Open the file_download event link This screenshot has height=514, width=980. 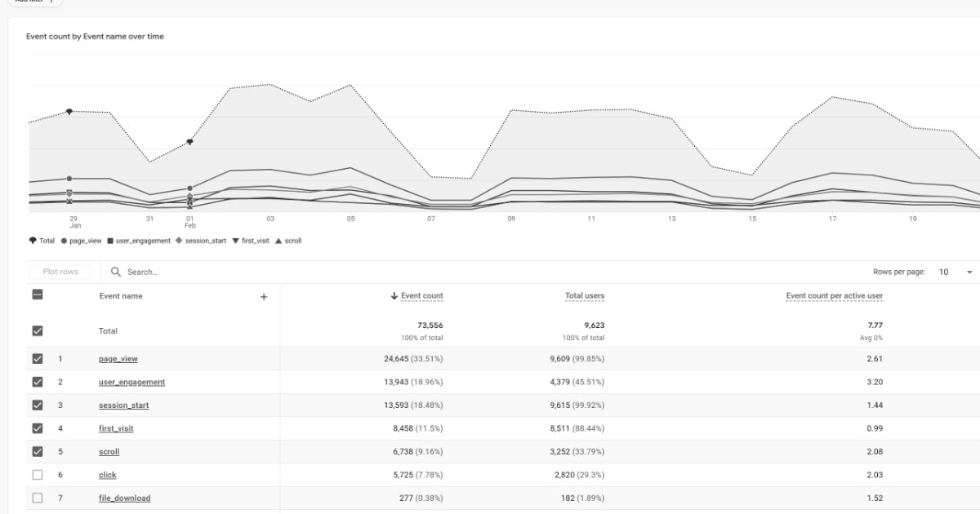(124, 498)
